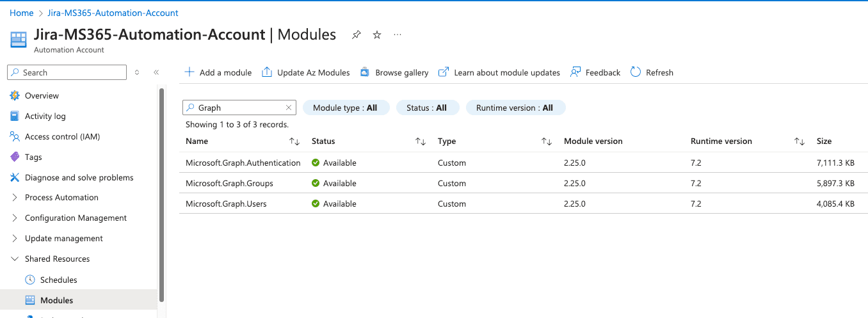This screenshot has height=318, width=868.
Task: Pin the Modules page with the pin icon
Action: coord(357,35)
